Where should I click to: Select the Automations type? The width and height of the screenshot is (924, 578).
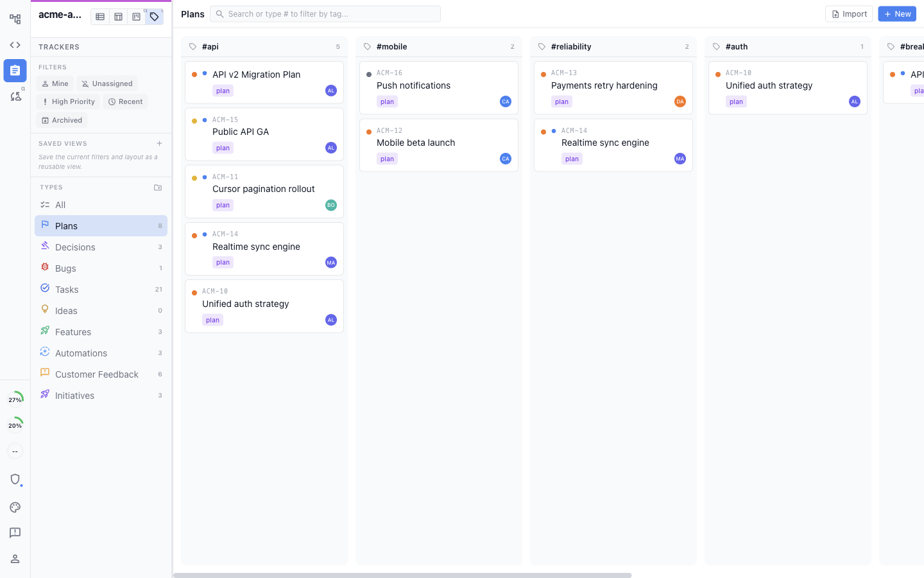[x=101, y=353]
